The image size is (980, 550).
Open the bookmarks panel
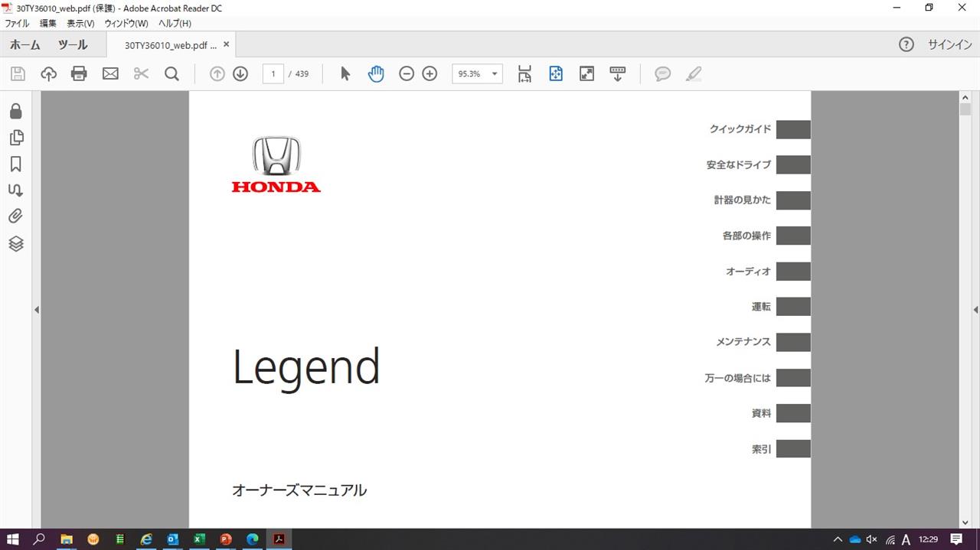(15, 164)
